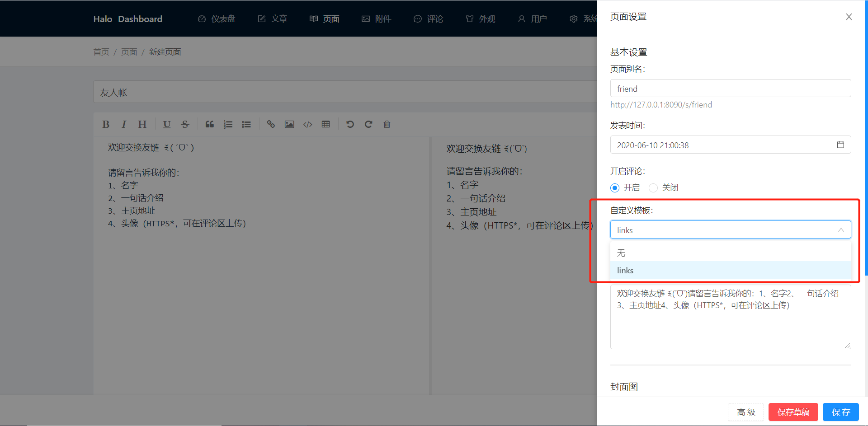Apply bold formatting in editor toolbar
The width and height of the screenshot is (868, 426).
[x=106, y=124]
